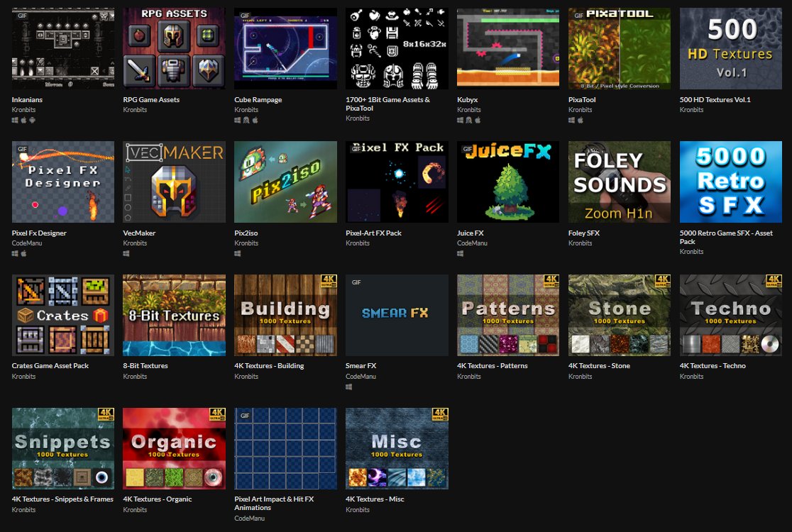Open the RPG Game Assets thumbnail
The height and width of the screenshot is (532, 792).
coord(175,48)
